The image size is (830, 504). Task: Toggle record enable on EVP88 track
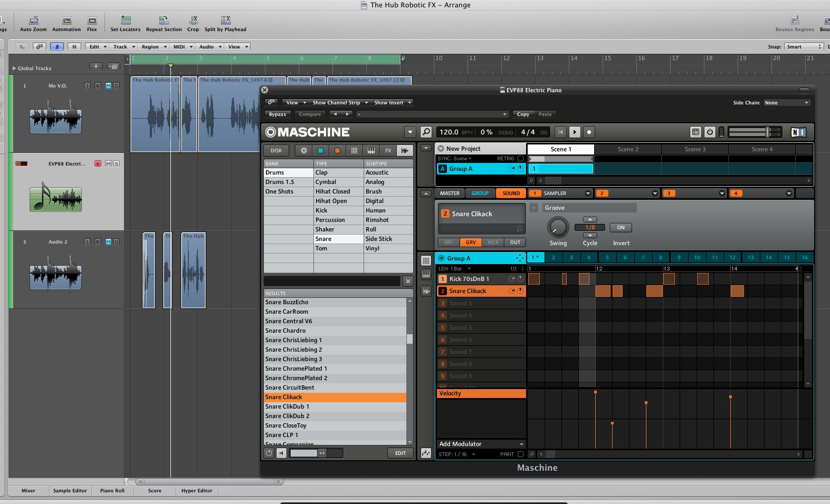coord(98,163)
